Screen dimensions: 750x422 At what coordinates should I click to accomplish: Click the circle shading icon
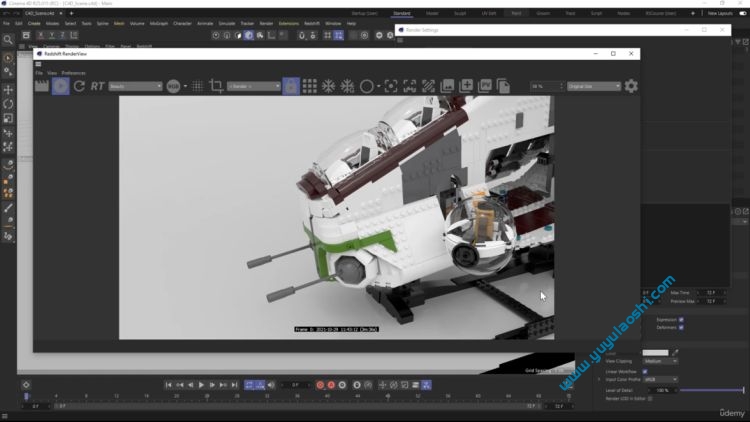click(366, 86)
